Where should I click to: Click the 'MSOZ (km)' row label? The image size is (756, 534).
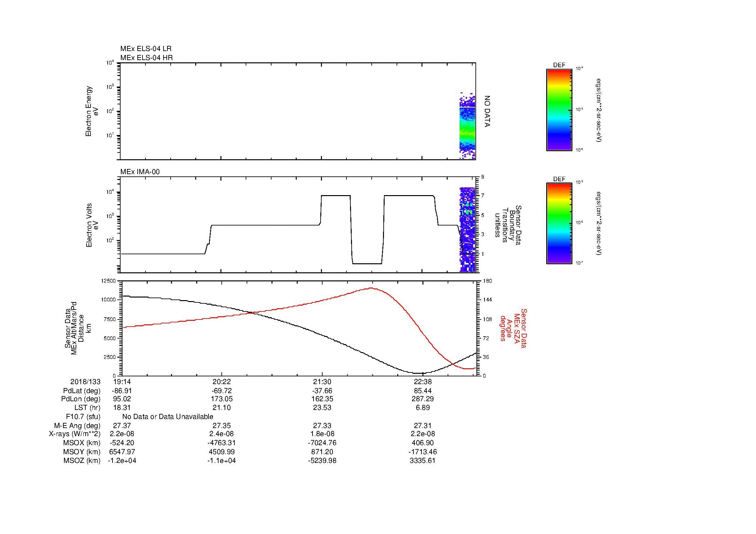tap(82, 461)
